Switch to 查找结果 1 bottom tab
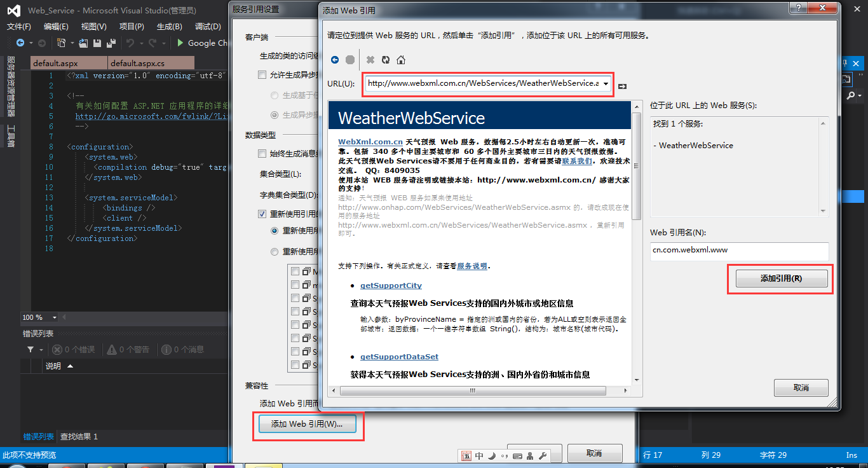The width and height of the screenshot is (868, 468). click(x=79, y=437)
